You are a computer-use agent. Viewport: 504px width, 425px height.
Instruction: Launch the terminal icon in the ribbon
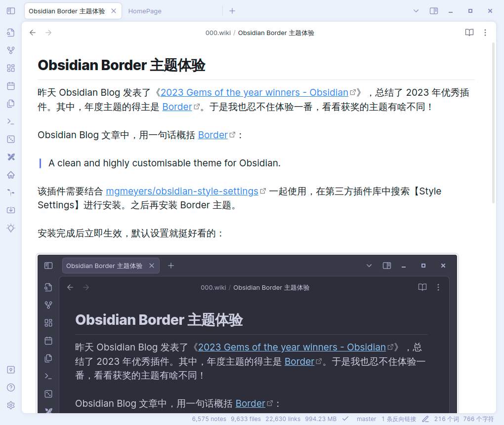(x=10, y=121)
